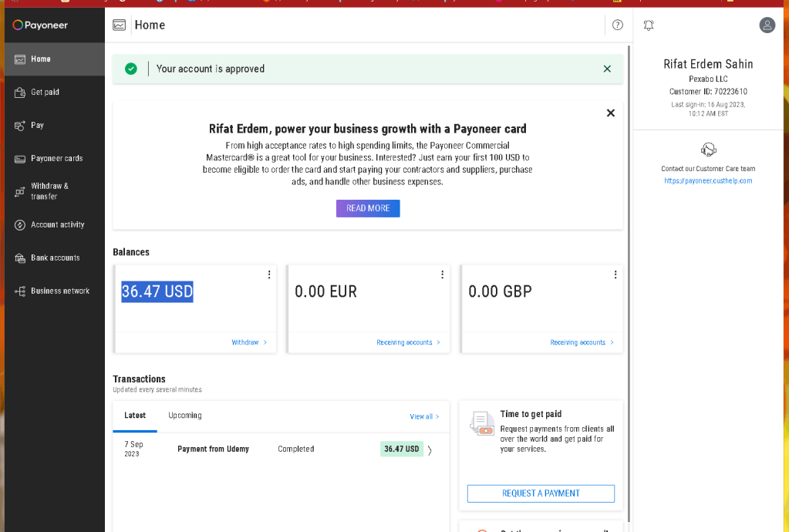Open the payoneer.custhelp.com link
789x532 pixels.
coord(708,181)
